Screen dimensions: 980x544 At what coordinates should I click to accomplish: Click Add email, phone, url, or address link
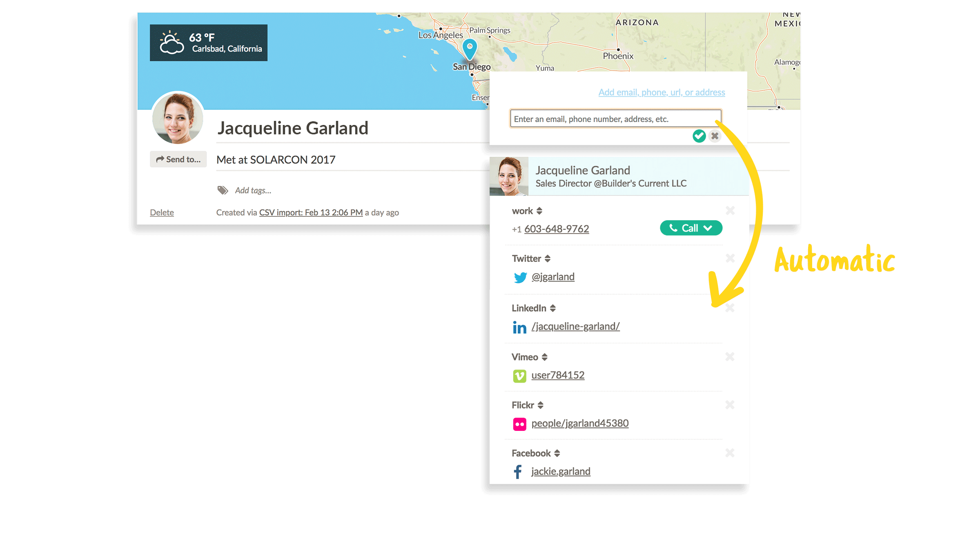point(661,92)
